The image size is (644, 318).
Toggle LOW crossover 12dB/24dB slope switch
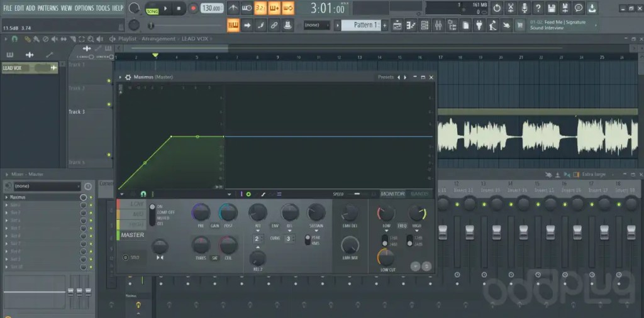(x=385, y=241)
